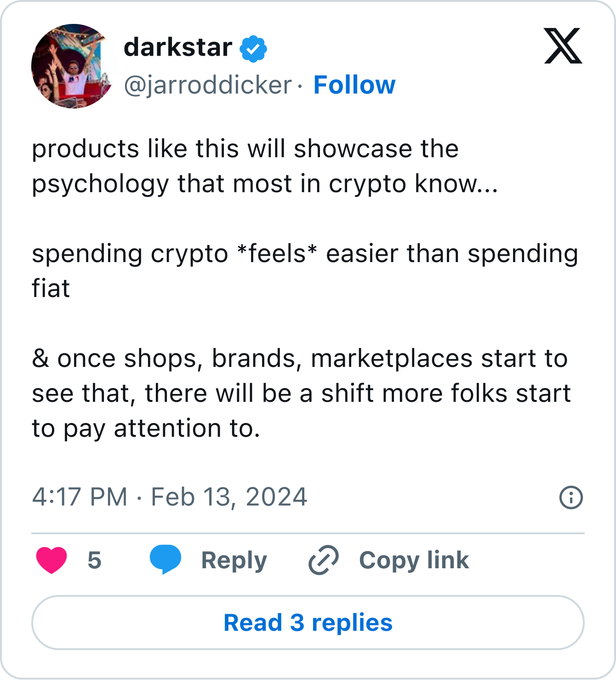The image size is (616, 680).
Task: Click the blue reply bubble icon
Action: 165,559
